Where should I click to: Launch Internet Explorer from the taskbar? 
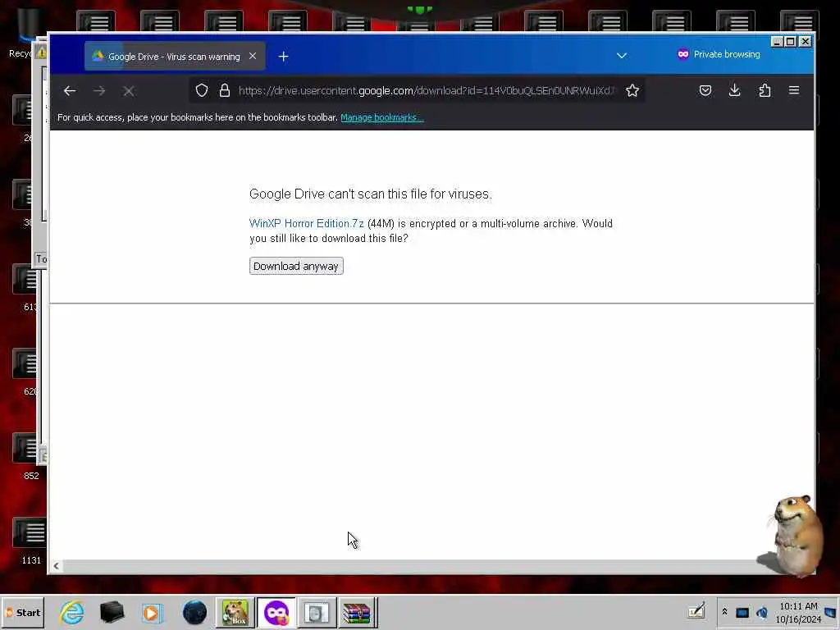[x=72, y=612]
